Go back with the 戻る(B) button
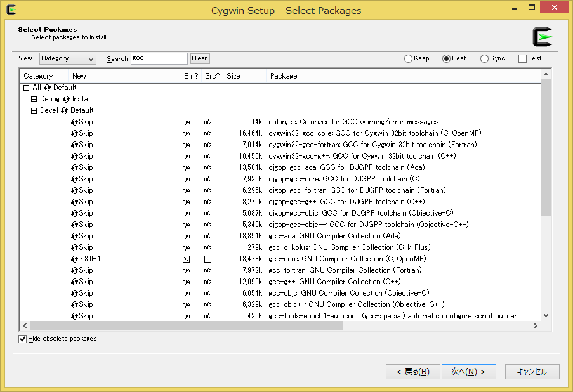The height and width of the screenshot is (392, 573). [413, 372]
